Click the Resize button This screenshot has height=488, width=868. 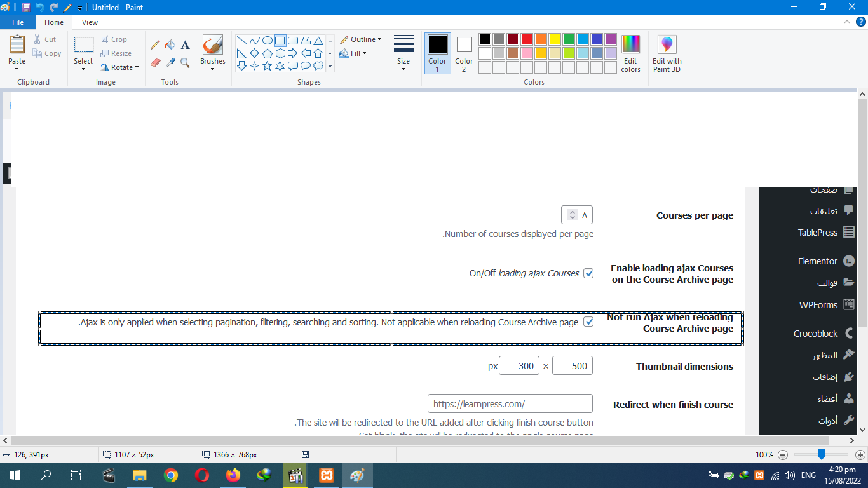pyautogui.click(x=116, y=53)
